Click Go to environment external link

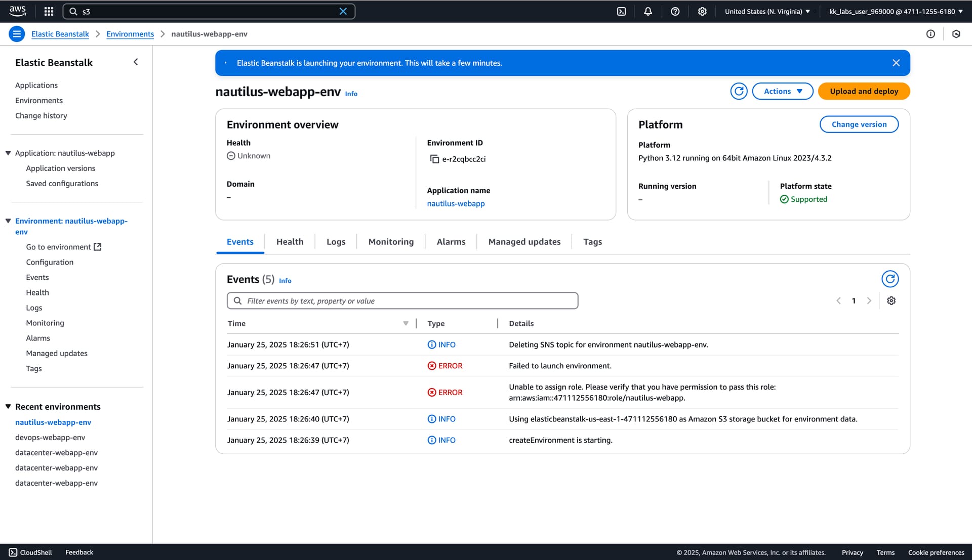point(64,247)
